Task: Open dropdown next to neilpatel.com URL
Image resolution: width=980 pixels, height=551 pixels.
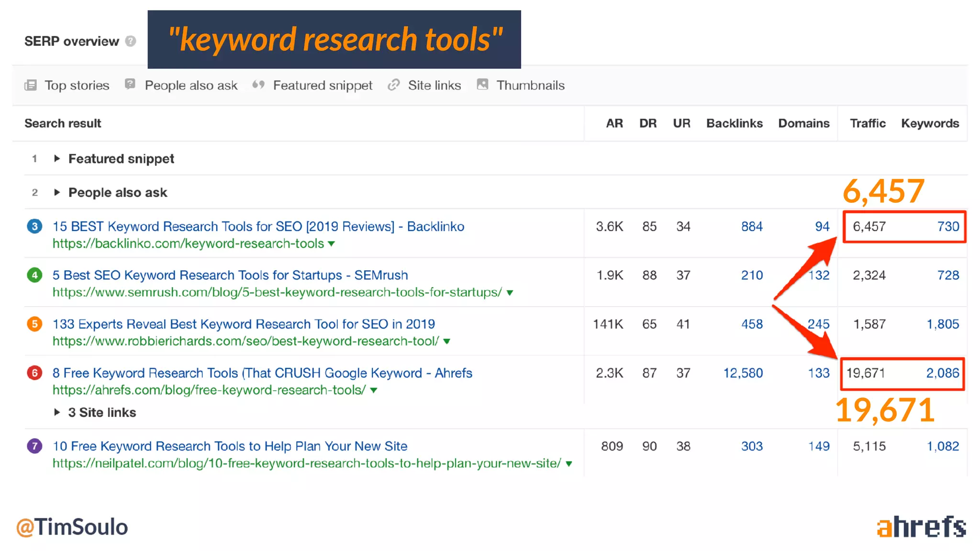Action: (569, 463)
